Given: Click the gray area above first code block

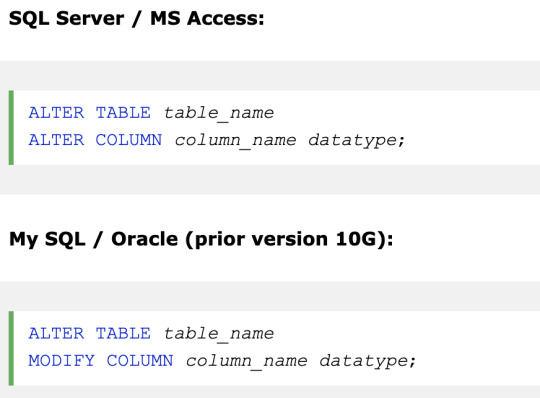Looking at the screenshot, I should [x=270, y=76].
